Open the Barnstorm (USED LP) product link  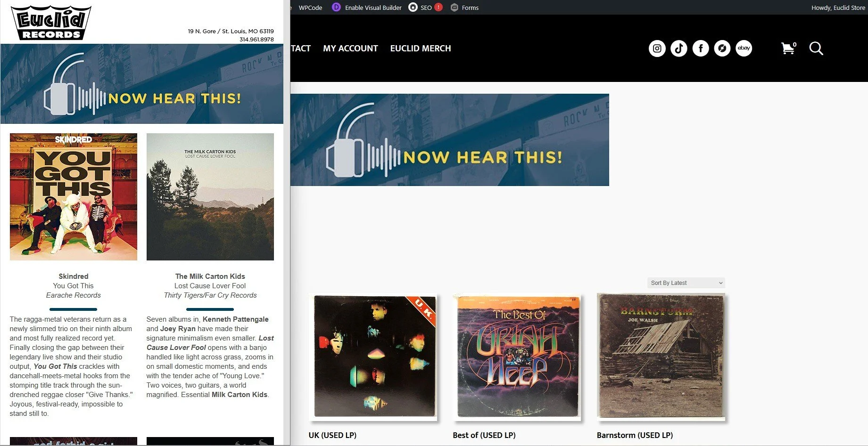(635, 435)
